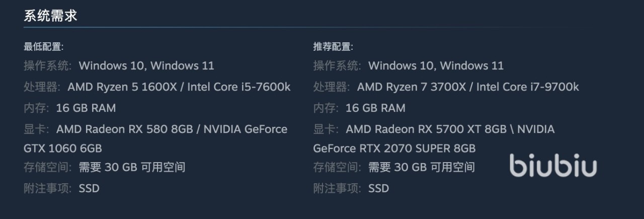The image size is (644, 219).
Task: Select the 推荐配置 label
Action: coord(333,47)
